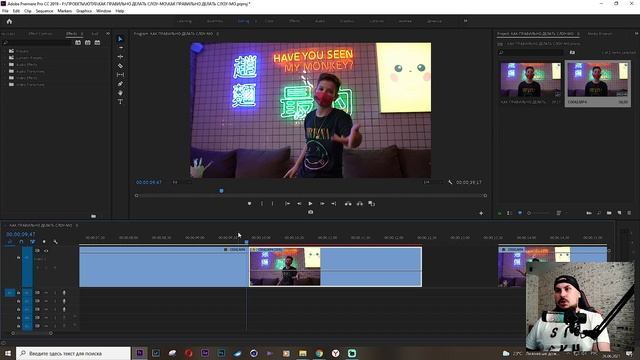Screen dimensions: 640x360
Task: Click Mark In button
Action: [262, 204]
